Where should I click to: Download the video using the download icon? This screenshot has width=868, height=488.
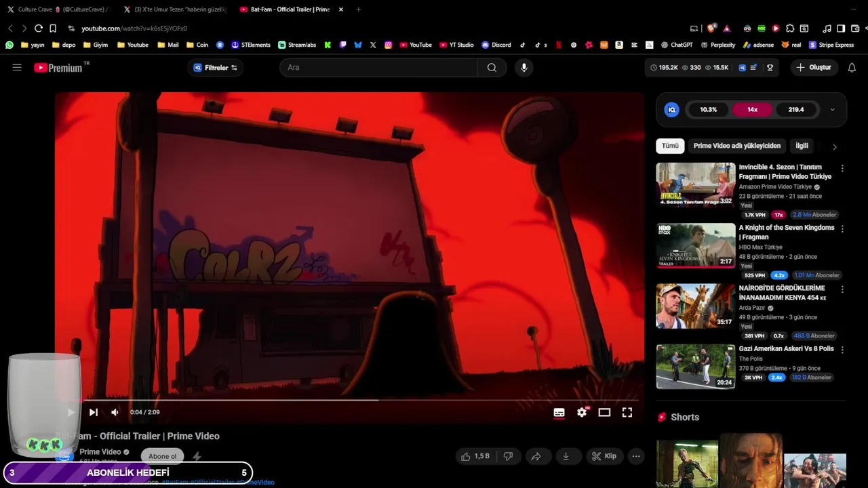click(566, 456)
